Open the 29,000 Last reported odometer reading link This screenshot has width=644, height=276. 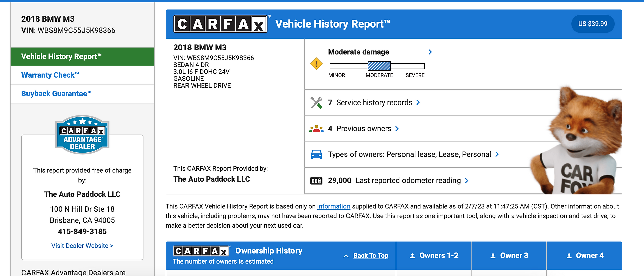pyautogui.click(x=394, y=181)
